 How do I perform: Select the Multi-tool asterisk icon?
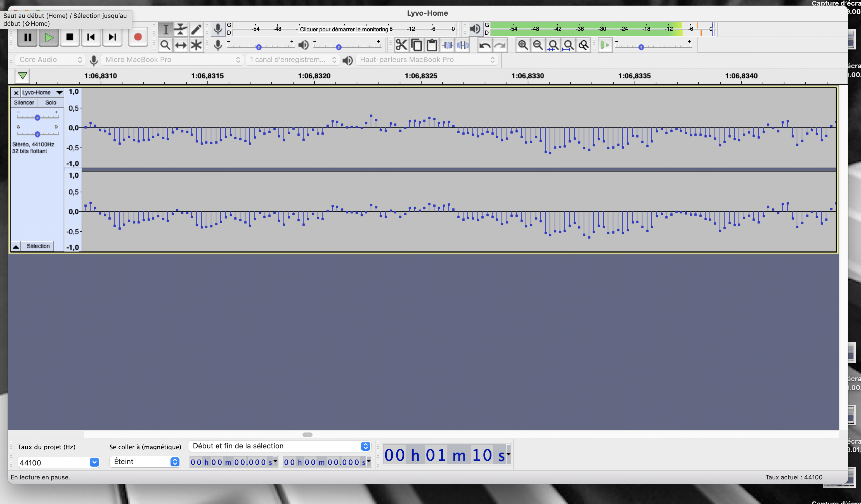196,45
